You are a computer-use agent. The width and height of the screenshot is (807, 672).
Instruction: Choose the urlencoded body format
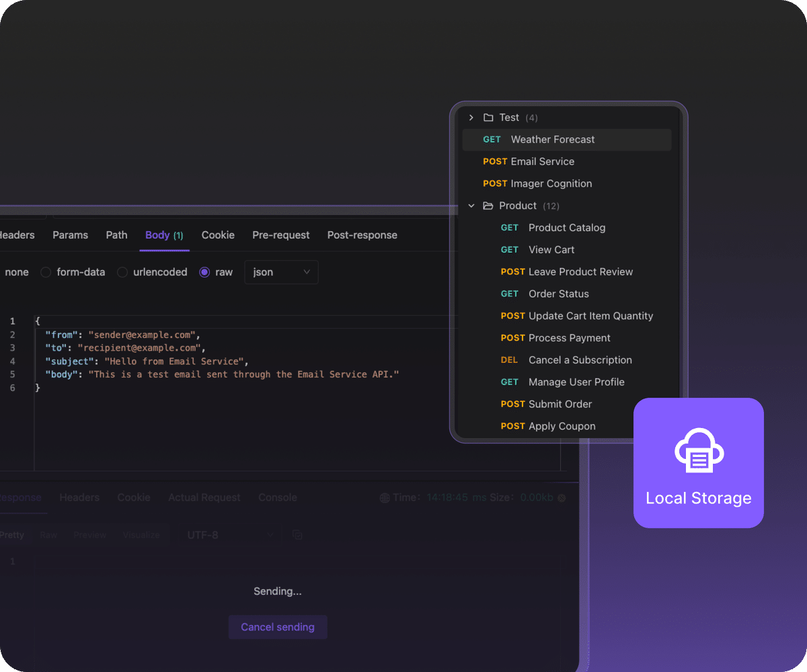pos(122,272)
